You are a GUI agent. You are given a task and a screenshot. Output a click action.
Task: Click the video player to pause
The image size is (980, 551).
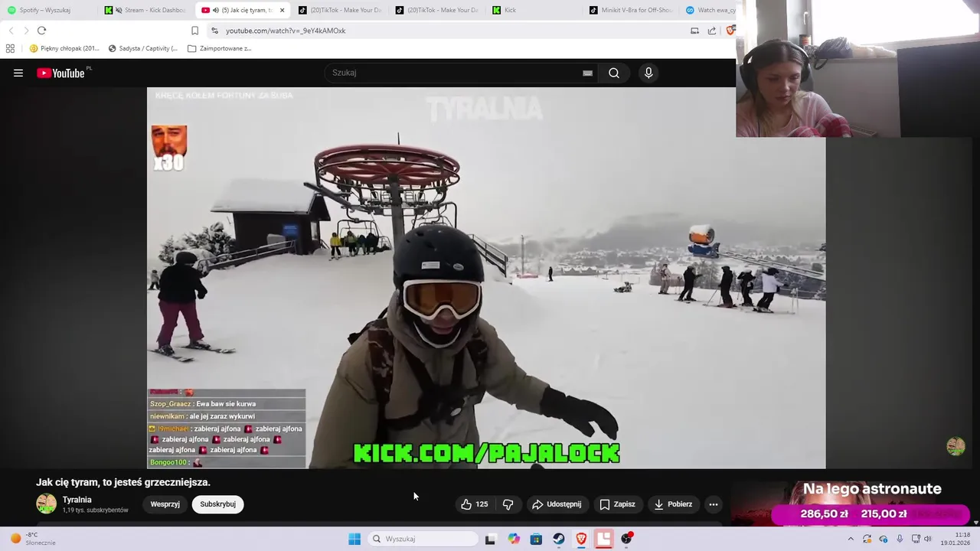pyautogui.click(x=486, y=278)
